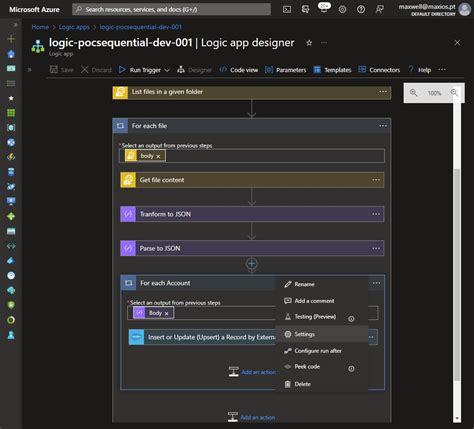Open the more options ellipsis beside title star
474x429 pixels.
pyautogui.click(x=324, y=43)
